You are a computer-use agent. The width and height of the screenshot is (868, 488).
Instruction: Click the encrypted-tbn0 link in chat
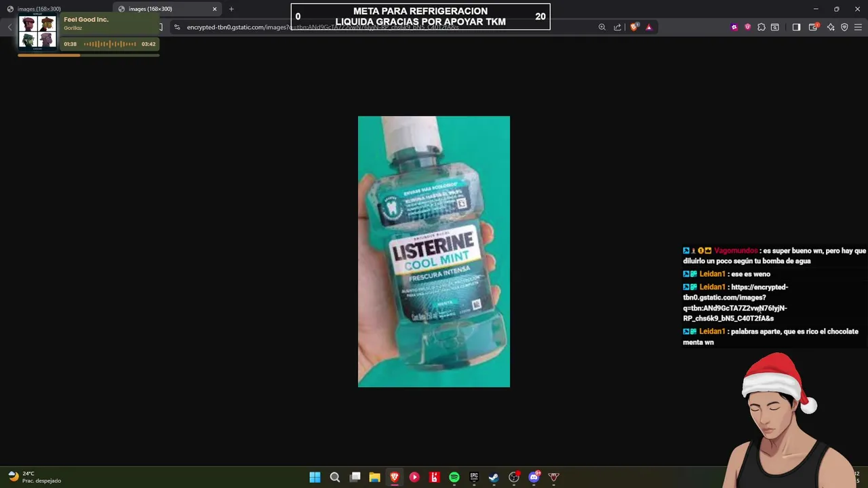click(736, 302)
